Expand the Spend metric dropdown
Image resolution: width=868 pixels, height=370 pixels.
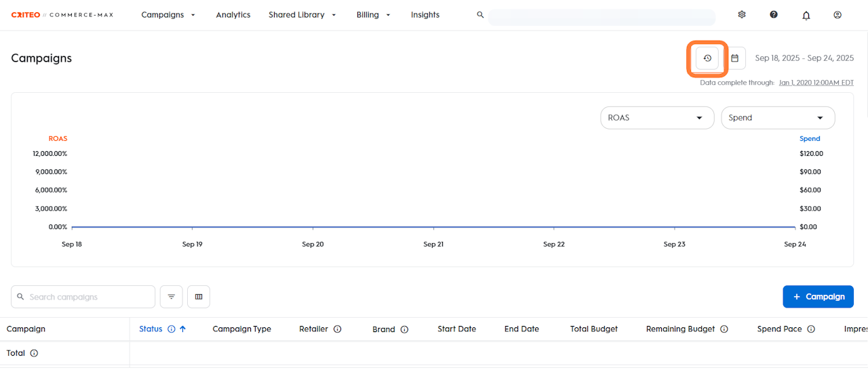click(x=778, y=118)
